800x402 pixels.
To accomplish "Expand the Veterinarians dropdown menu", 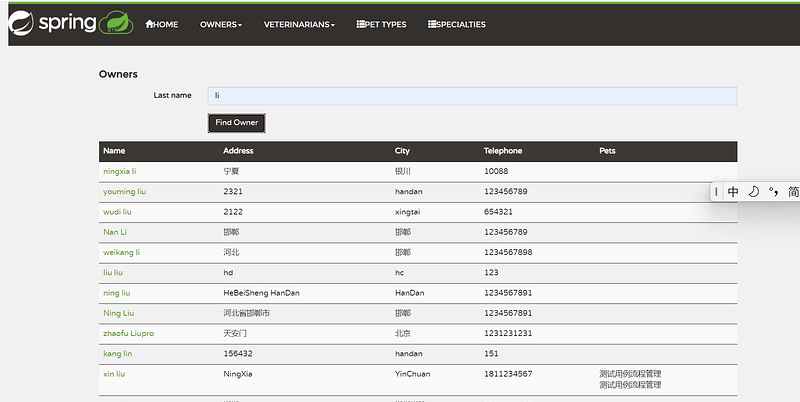I will (299, 24).
